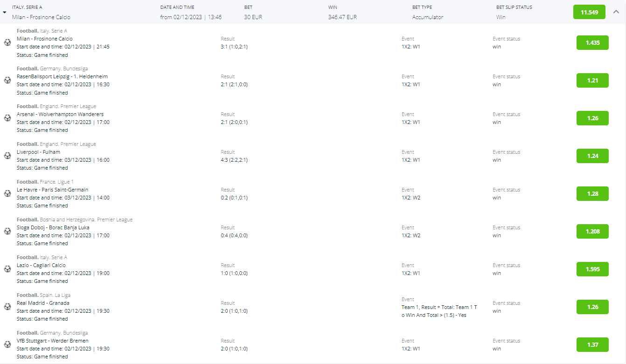Screen dimensions: 626x364
Task: Click the header match name Milan - Frosinone Calcio
Action: (x=42, y=17)
